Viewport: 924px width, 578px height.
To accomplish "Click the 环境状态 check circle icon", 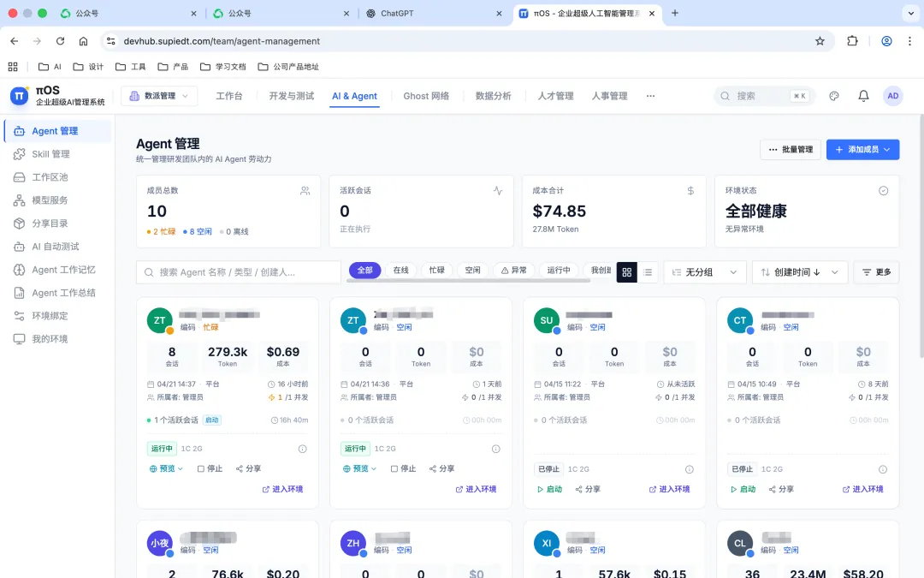I will 883,190.
